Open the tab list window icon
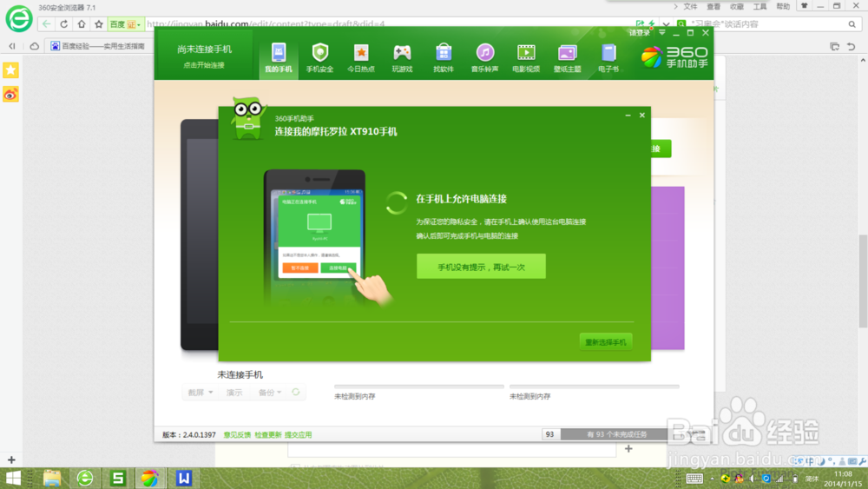The width and height of the screenshot is (868, 489). [x=834, y=47]
